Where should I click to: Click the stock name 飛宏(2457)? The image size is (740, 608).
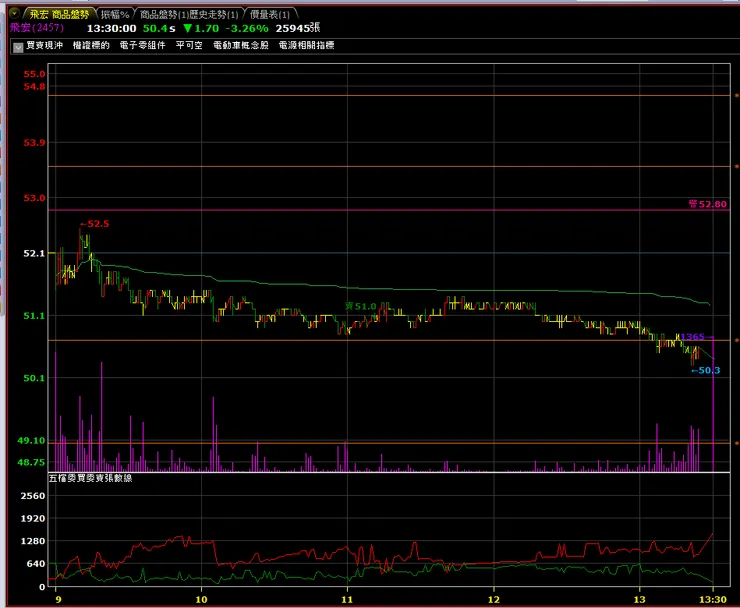point(37,27)
